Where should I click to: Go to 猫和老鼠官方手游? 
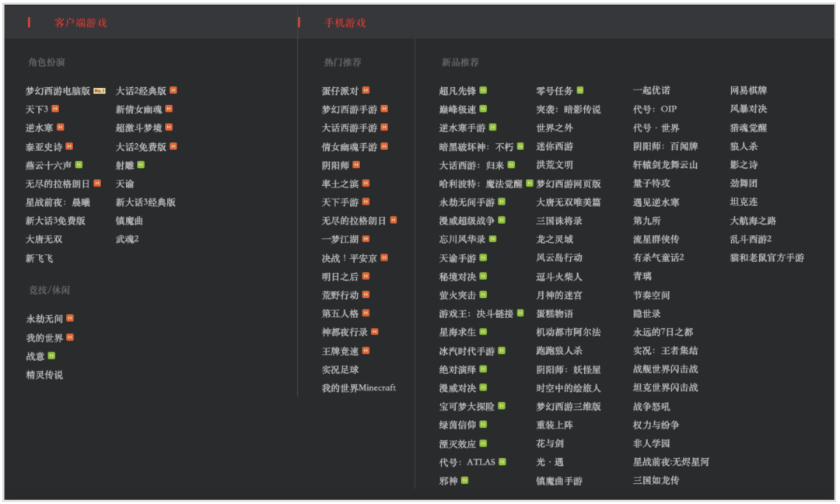click(767, 257)
